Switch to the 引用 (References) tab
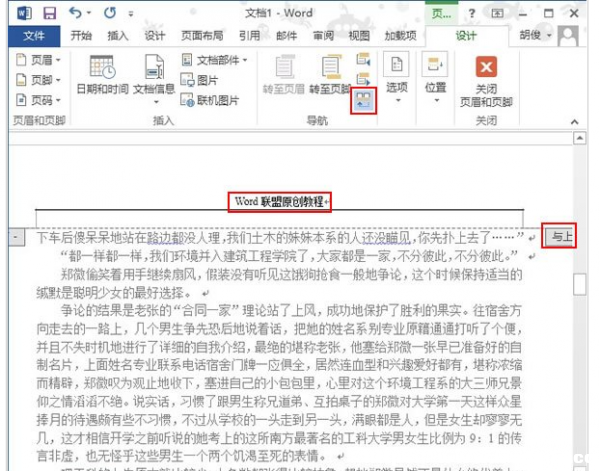Viewport: 600px width, 471px height. [x=249, y=36]
